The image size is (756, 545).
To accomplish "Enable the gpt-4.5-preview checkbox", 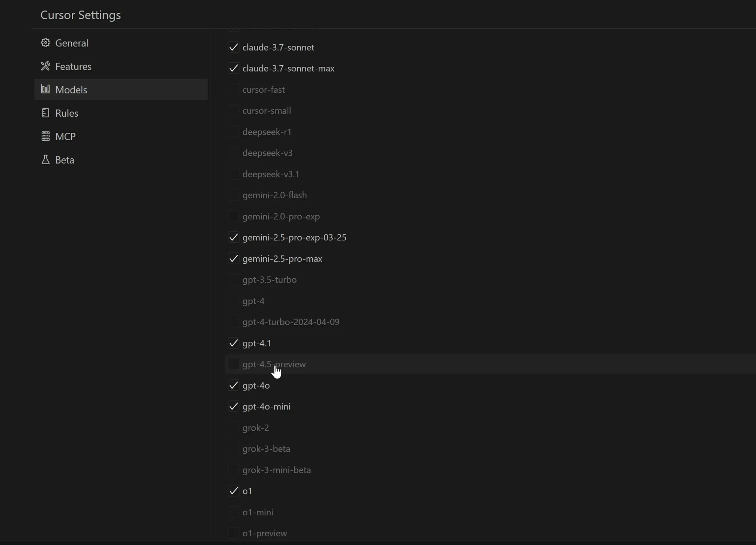I will 233,364.
